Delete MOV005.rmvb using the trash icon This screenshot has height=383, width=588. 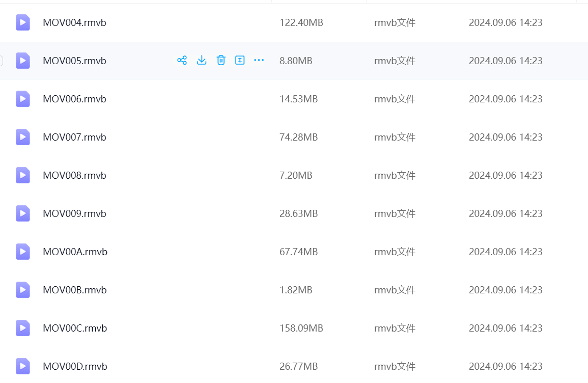click(221, 61)
